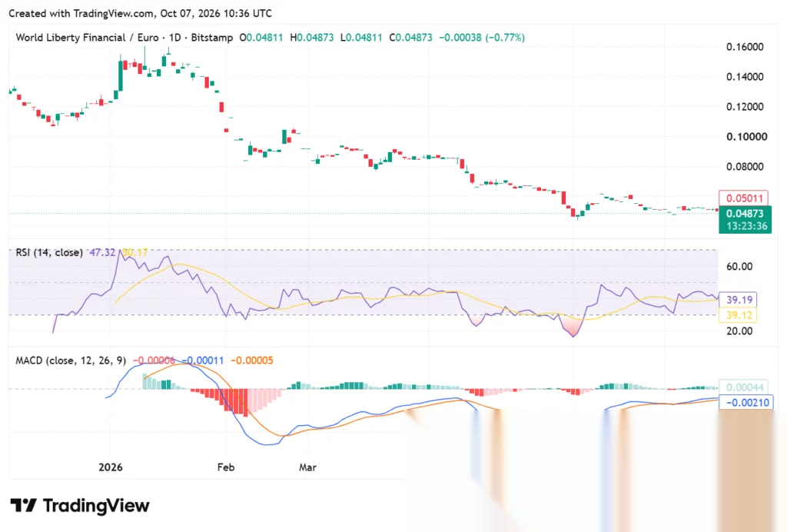Click the blue MACD value −0.00011

[x=203, y=361]
